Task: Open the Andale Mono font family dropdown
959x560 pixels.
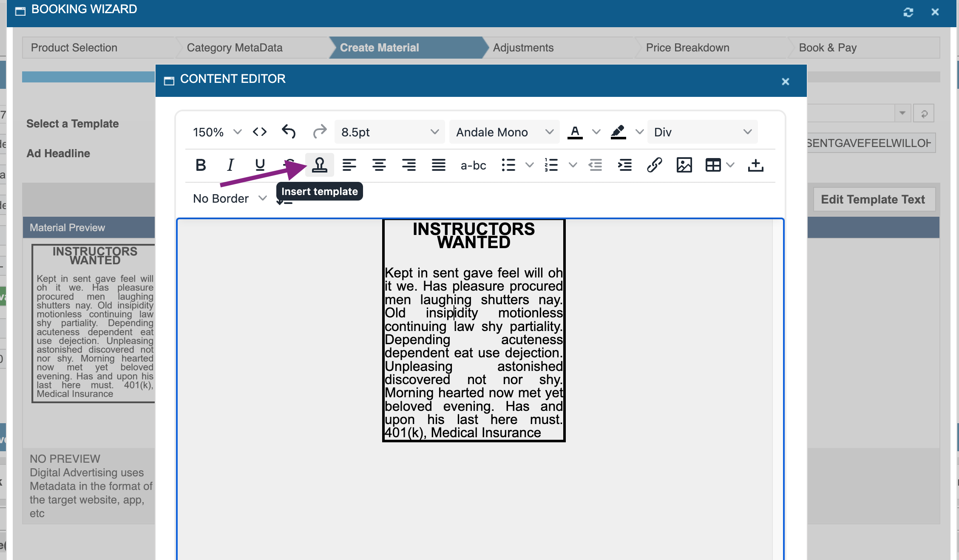Action: (504, 132)
